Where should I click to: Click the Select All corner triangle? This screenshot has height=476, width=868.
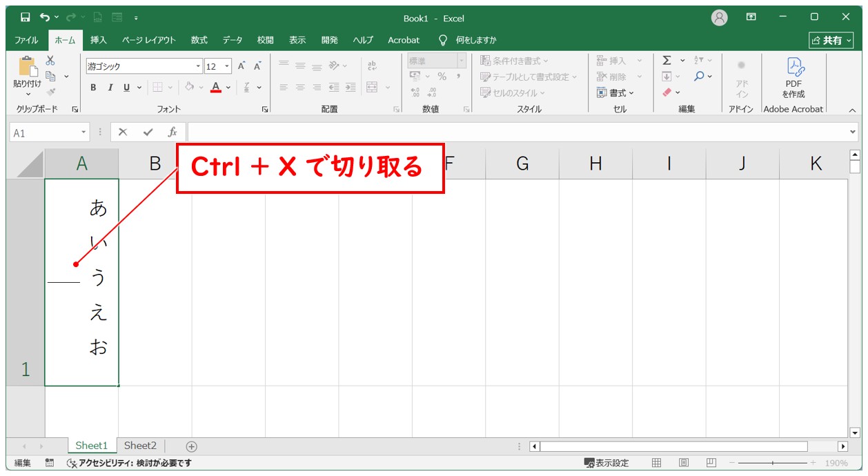[x=28, y=163]
